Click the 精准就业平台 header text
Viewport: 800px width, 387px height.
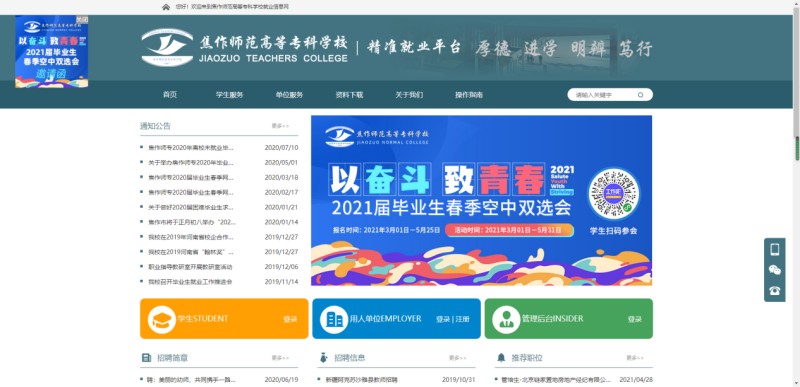(x=414, y=47)
